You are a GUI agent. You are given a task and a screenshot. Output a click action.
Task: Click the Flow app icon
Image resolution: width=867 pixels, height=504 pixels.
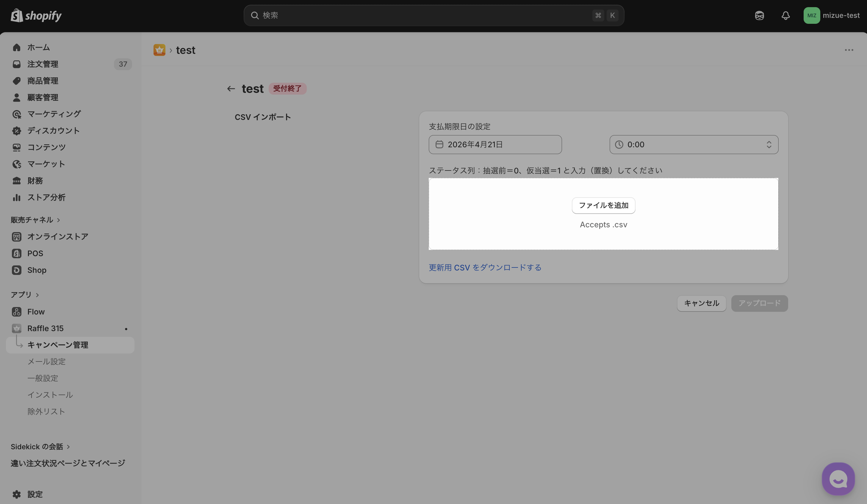point(17,312)
